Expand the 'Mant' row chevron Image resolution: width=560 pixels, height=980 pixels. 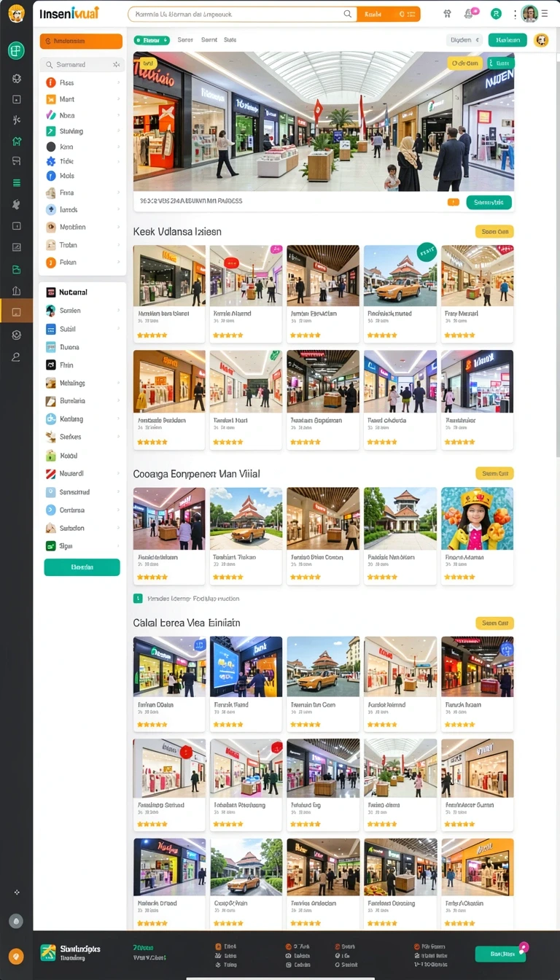click(118, 99)
